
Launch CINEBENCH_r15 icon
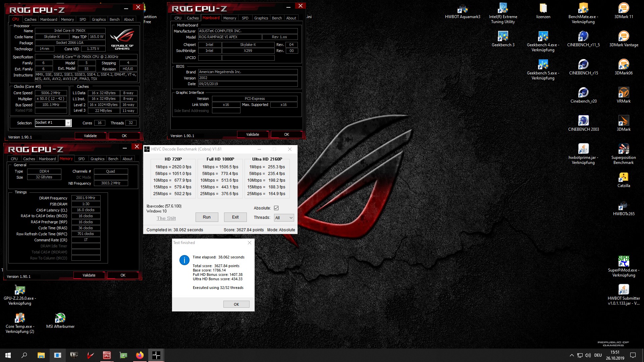pyautogui.click(x=583, y=67)
